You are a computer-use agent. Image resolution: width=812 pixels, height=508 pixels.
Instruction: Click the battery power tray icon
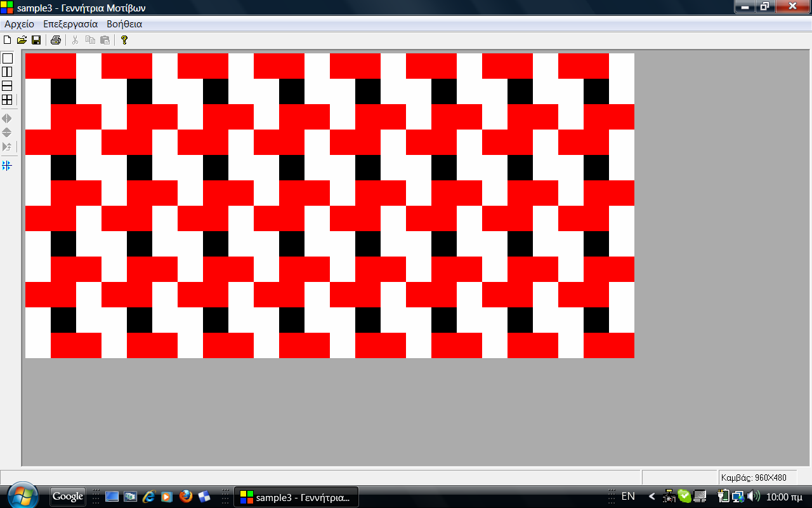click(x=723, y=497)
